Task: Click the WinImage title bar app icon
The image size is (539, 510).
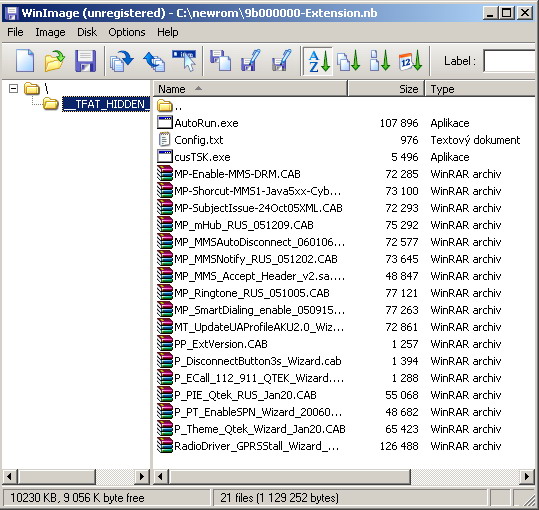Action: (11, 13)
